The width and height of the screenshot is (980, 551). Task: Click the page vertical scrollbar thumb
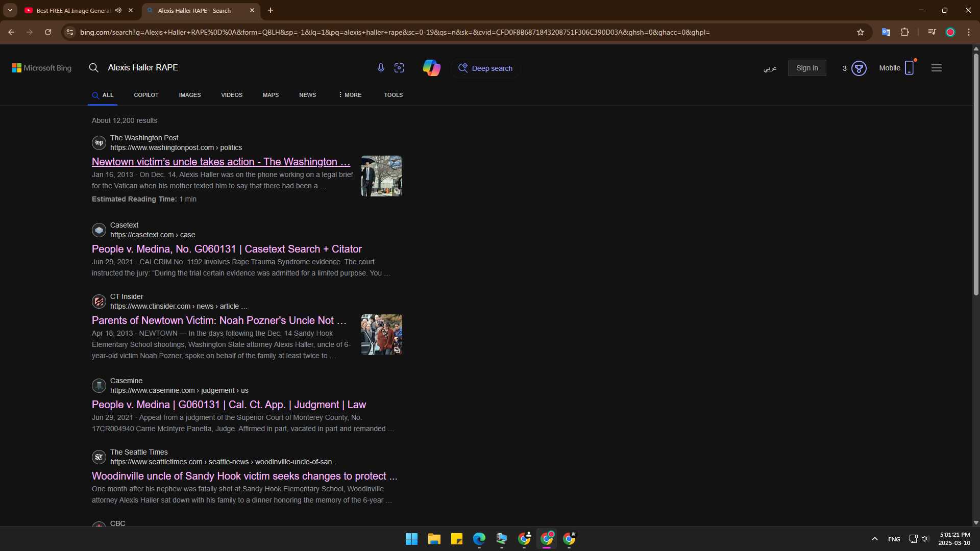coord(976,173)
